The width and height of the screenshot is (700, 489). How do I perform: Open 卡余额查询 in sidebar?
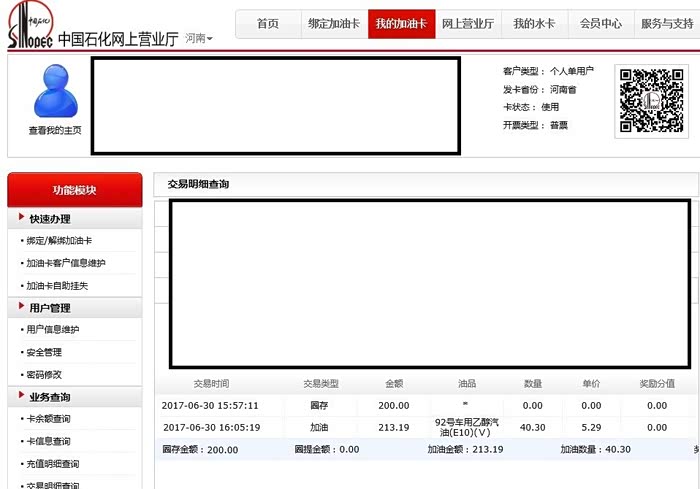pyautogui.click(x=49, y=419)
